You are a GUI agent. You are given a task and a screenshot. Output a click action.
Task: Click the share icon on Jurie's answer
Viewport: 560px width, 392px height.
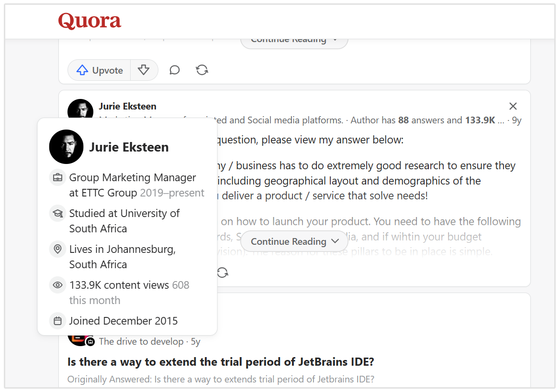[222, 272]
